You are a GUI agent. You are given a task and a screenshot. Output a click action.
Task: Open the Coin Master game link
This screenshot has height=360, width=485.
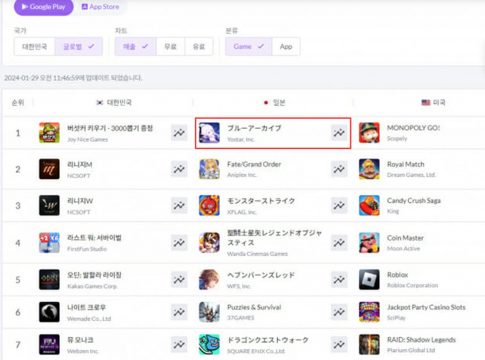(405, 238)
